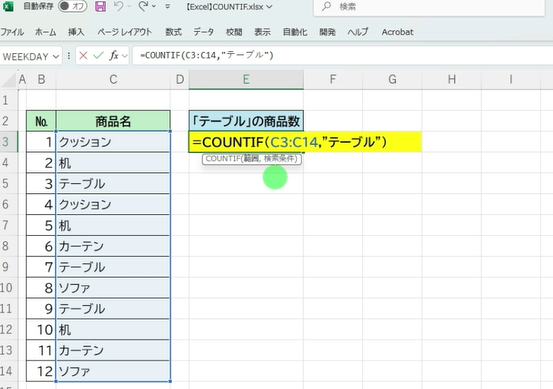Switch to the 表示 tab
Viewport: 553px width, 389px height.
click(x=262, y=32)
